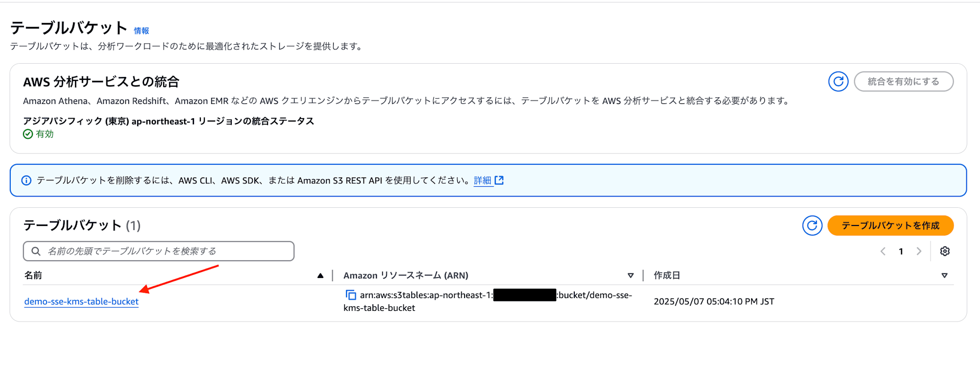
Task: Click the green 有効 status check icon
Action: [x=28, y=134]
